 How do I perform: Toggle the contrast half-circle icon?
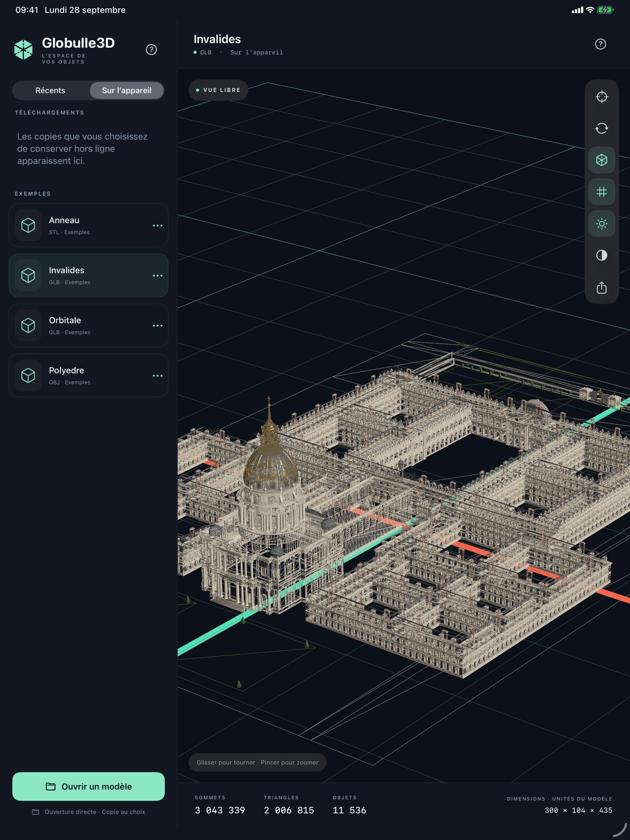pyautogui.click(x=602, y=255)
